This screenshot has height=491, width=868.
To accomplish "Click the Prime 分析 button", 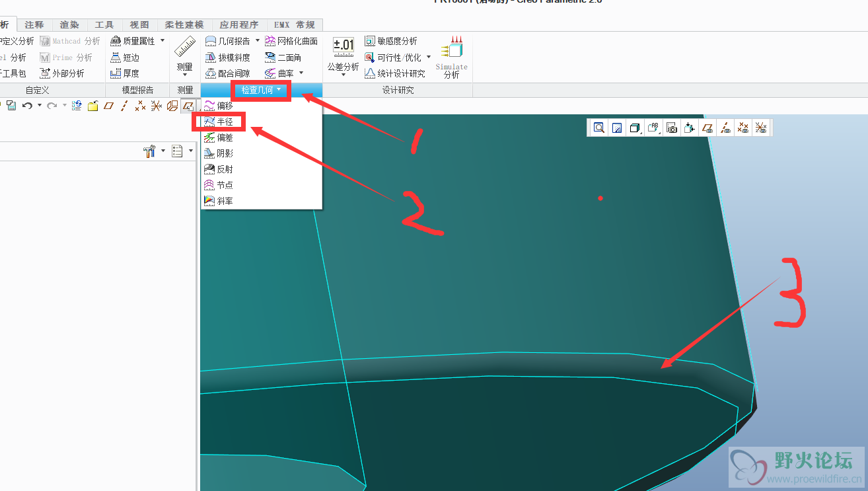I will [x=66, y=57].
